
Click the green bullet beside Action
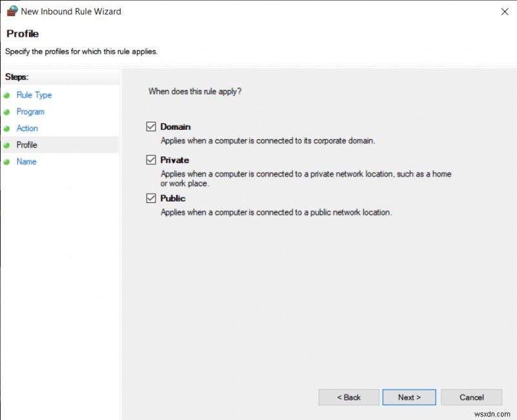pos(6,129)
